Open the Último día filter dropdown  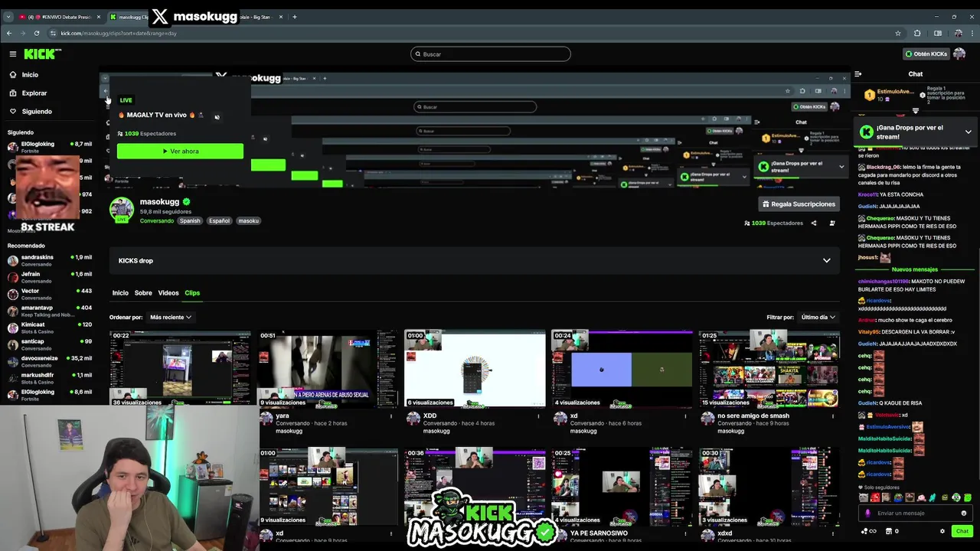818,317
